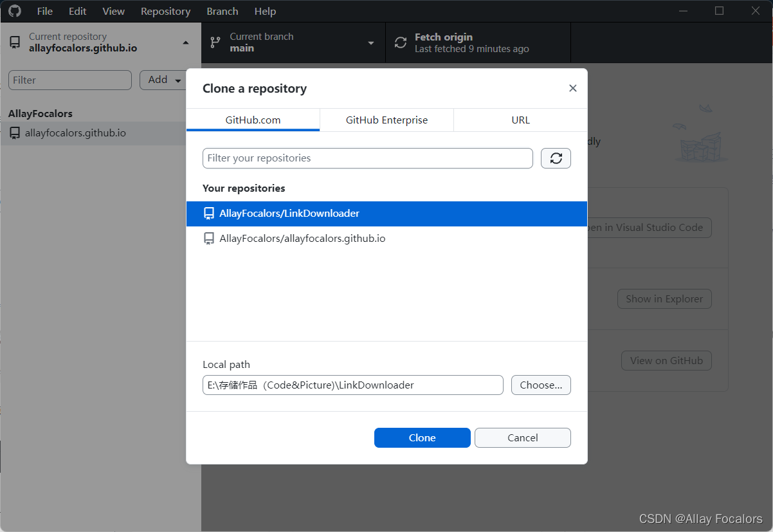Cancel the clone dialog
Viewport: 773px width, 532px height.
pos(522,437)
